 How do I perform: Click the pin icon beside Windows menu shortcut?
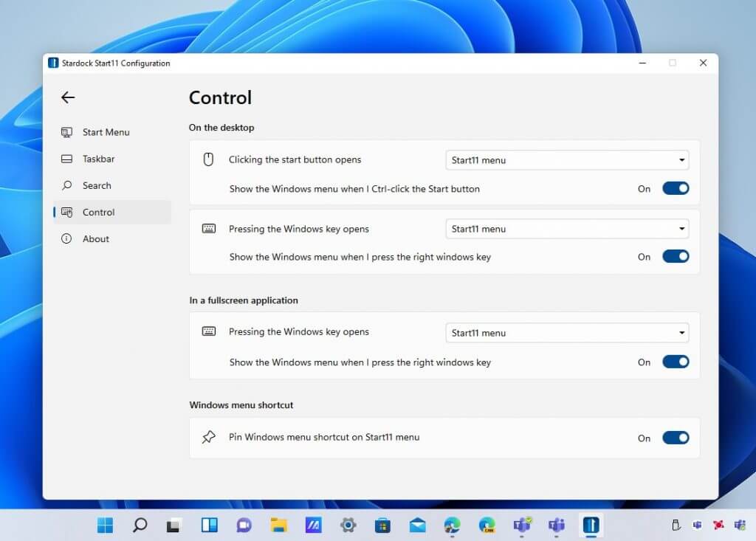209,437
